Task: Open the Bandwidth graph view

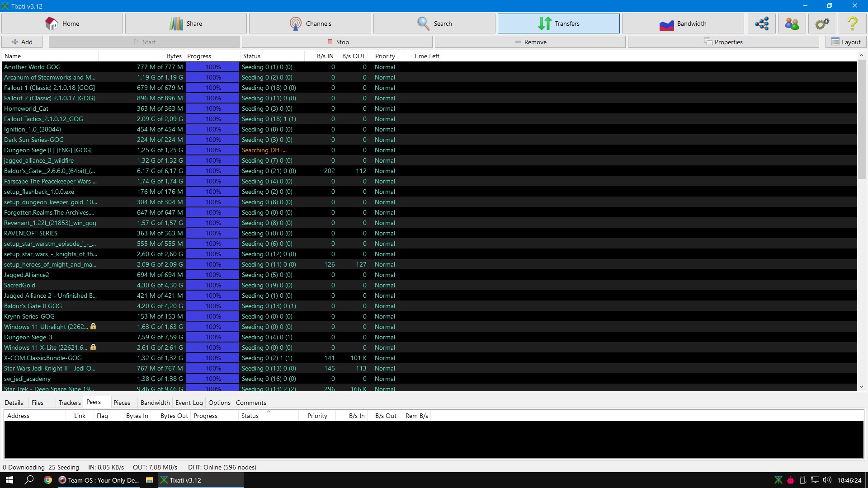Action: 683,23
